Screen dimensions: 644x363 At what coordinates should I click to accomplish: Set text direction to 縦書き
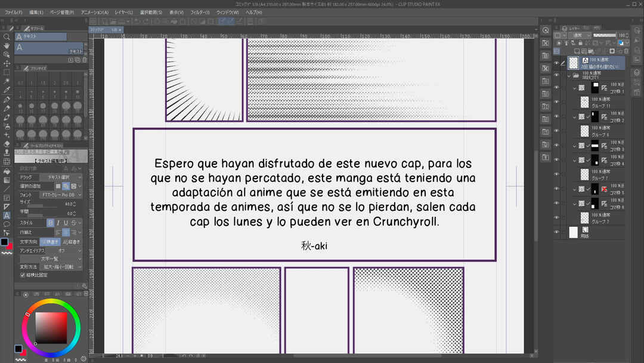pos(72,242)
